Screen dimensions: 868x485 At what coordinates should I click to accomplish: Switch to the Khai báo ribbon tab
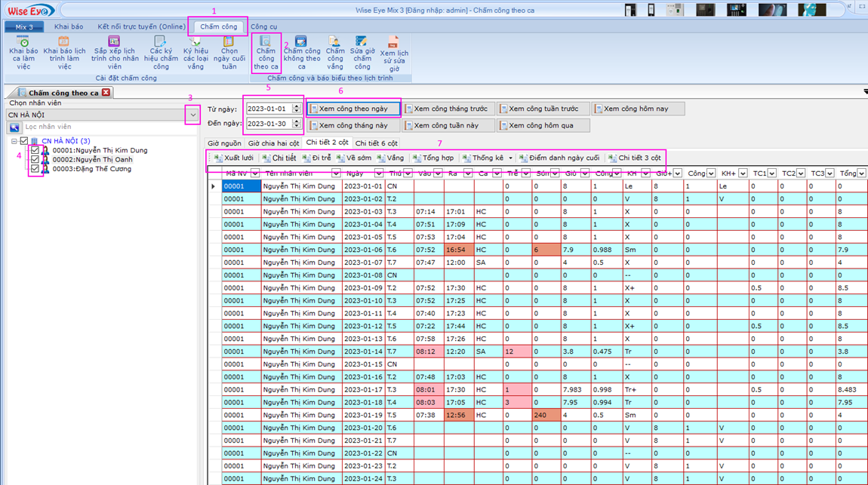[69, 26]
